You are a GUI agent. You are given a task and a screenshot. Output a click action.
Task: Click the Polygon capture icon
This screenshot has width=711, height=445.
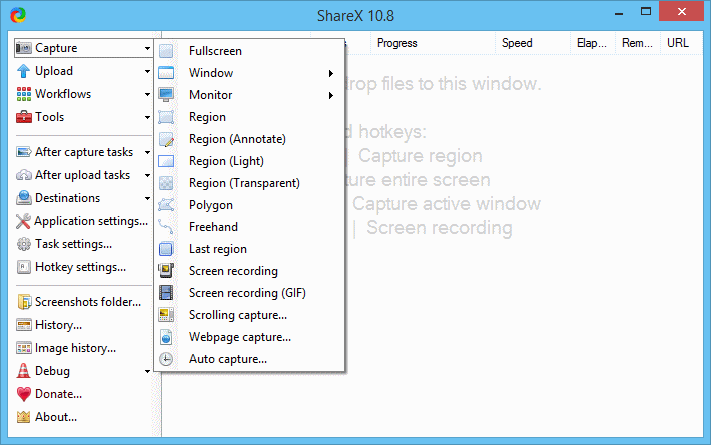[166, 205]
